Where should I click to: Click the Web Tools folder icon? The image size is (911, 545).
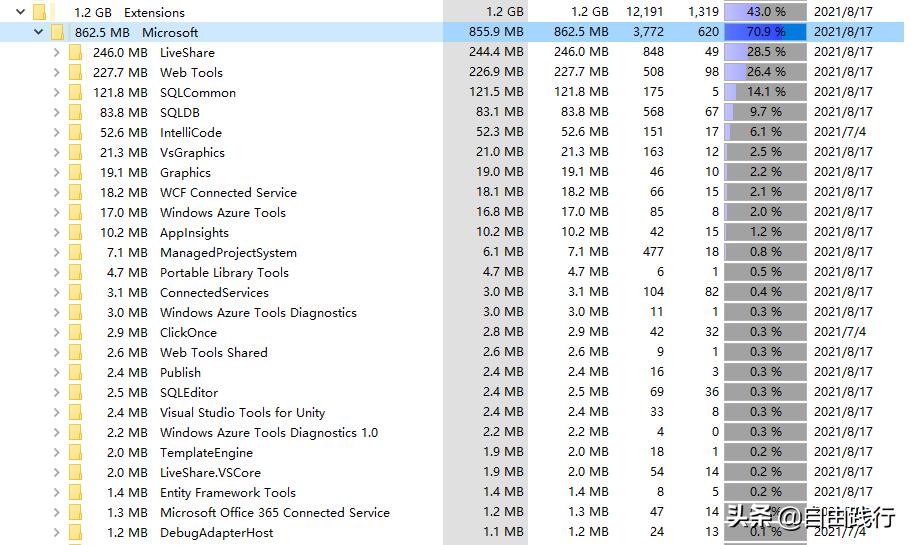point(75,73)
